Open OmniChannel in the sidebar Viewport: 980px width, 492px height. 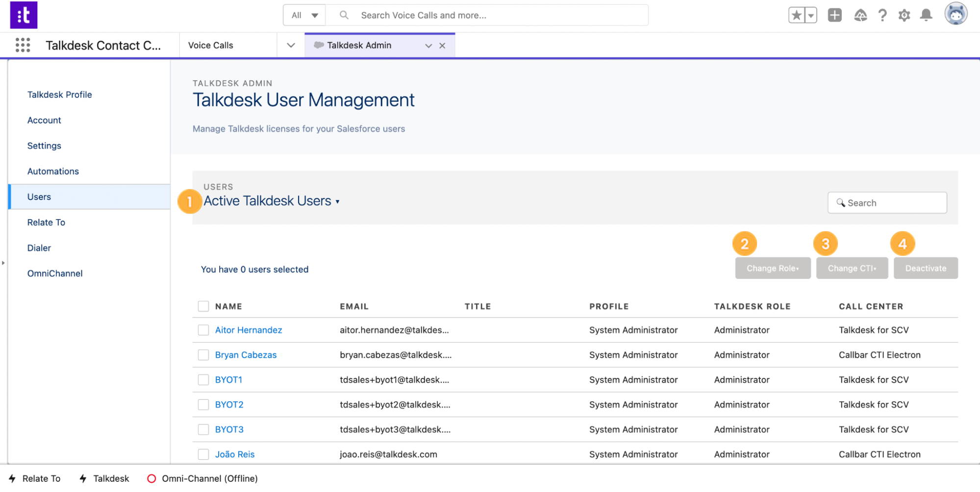[55, 273]
